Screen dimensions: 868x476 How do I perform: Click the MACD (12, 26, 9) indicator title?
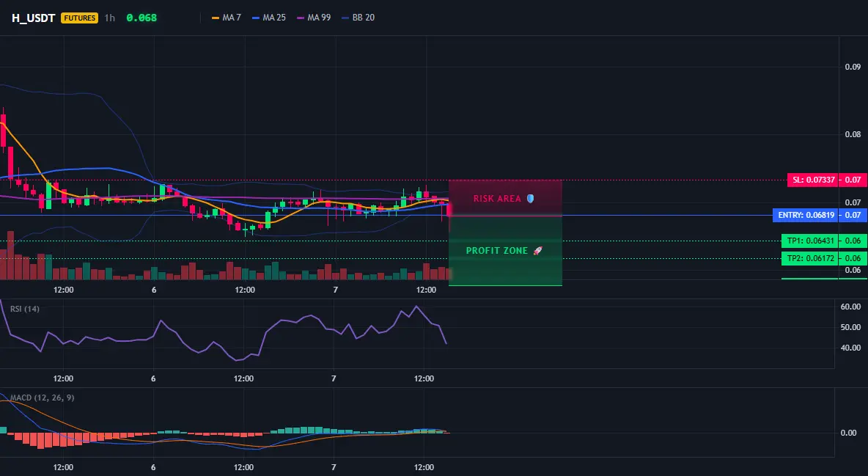(x=42, y=398)
